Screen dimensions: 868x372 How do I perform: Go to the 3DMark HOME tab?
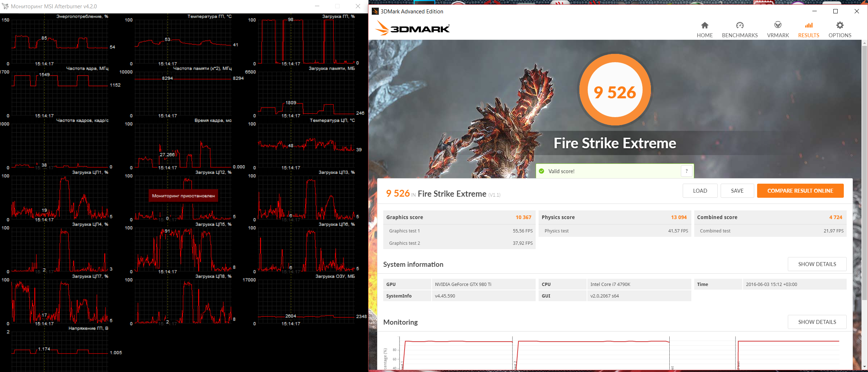coord(705,30)
